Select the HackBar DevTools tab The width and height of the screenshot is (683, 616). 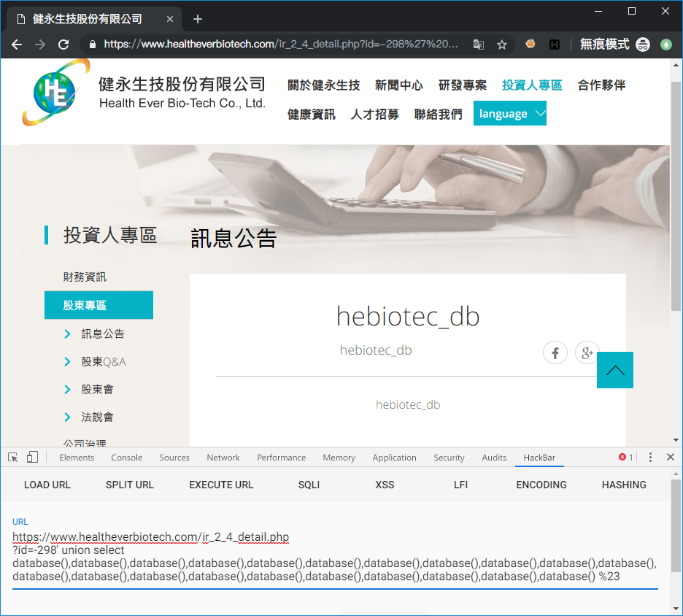click(539, 458)
